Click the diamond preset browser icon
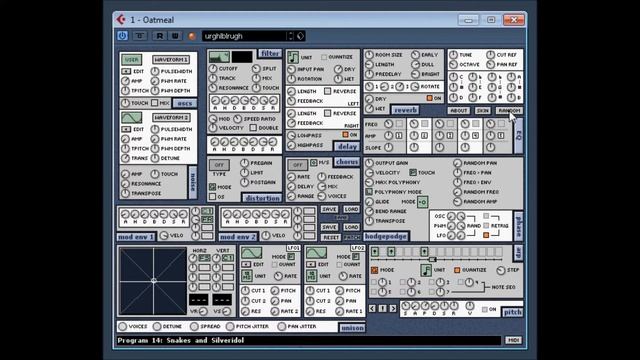Image resolution: width=640 pixels, height=360 pixels. [x=300, y=36]
